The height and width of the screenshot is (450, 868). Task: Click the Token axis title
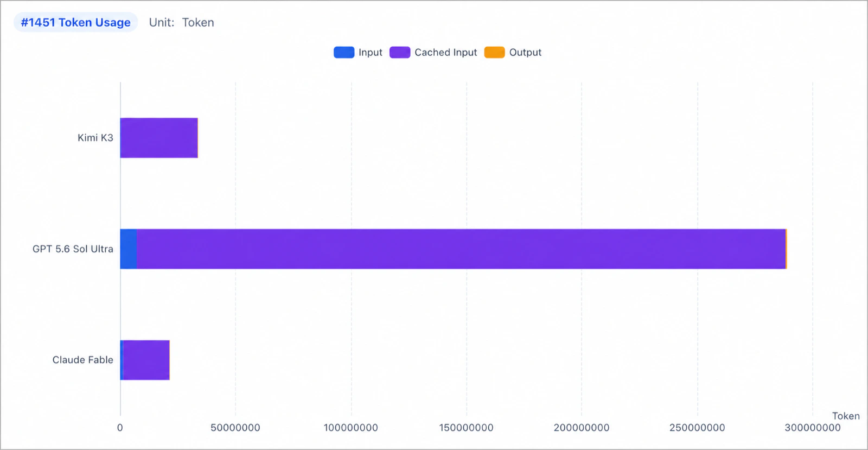tap(846, 416)
